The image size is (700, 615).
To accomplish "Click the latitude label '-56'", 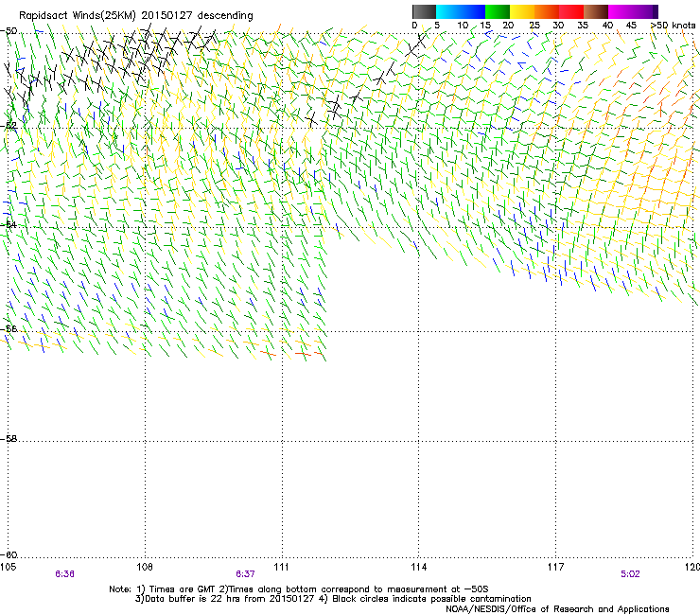I will tap(9, 328).
